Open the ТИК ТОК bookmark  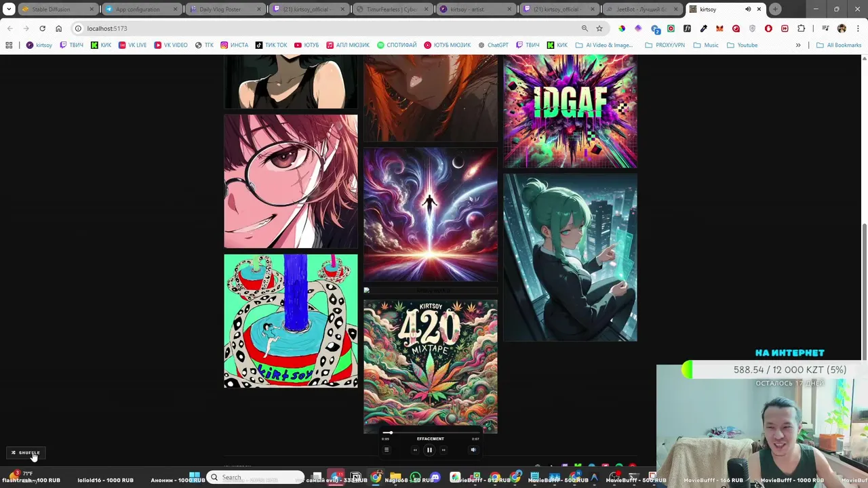point(271,45)
